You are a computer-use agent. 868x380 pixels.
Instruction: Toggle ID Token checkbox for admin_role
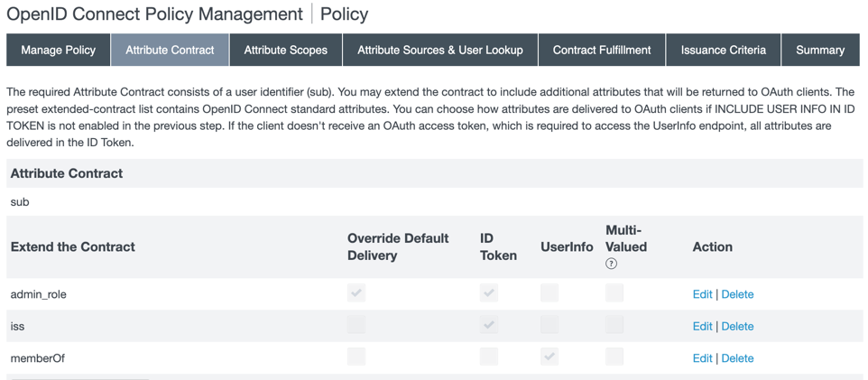489,293
